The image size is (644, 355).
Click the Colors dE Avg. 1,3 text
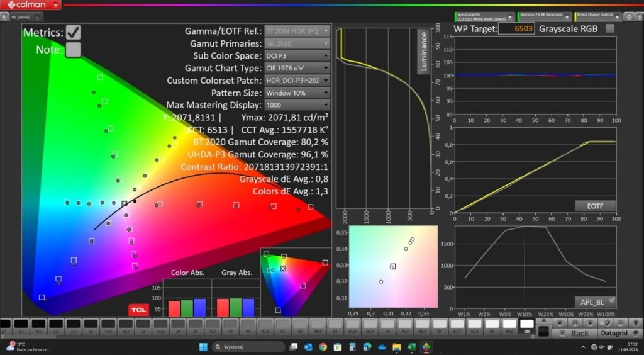(x=291, y=191)
